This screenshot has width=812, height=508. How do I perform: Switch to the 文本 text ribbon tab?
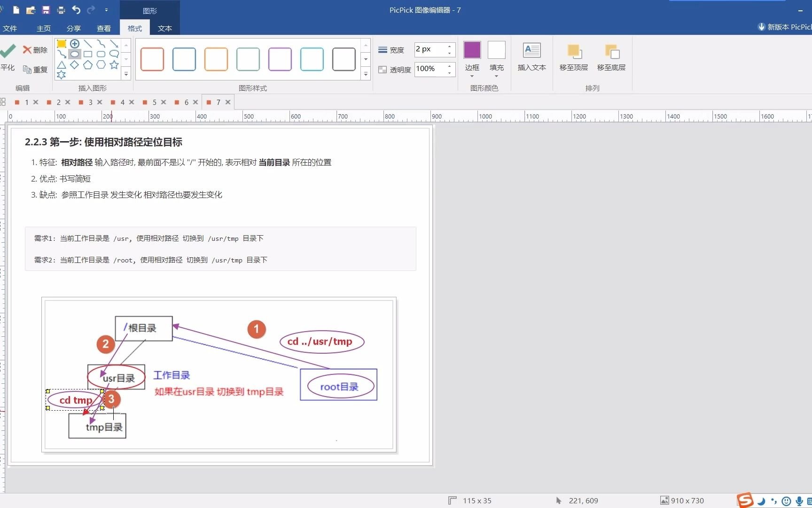165,28
